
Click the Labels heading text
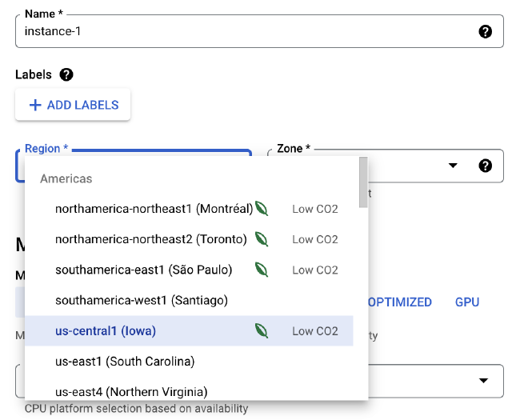(x=34, y=74)
